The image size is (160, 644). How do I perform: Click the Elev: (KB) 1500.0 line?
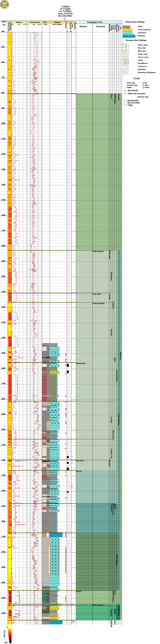point(65,16)
